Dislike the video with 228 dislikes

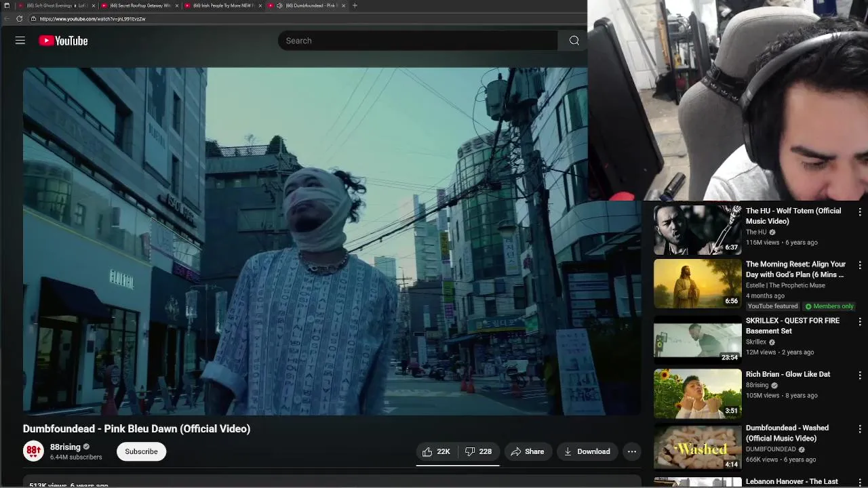479,451
